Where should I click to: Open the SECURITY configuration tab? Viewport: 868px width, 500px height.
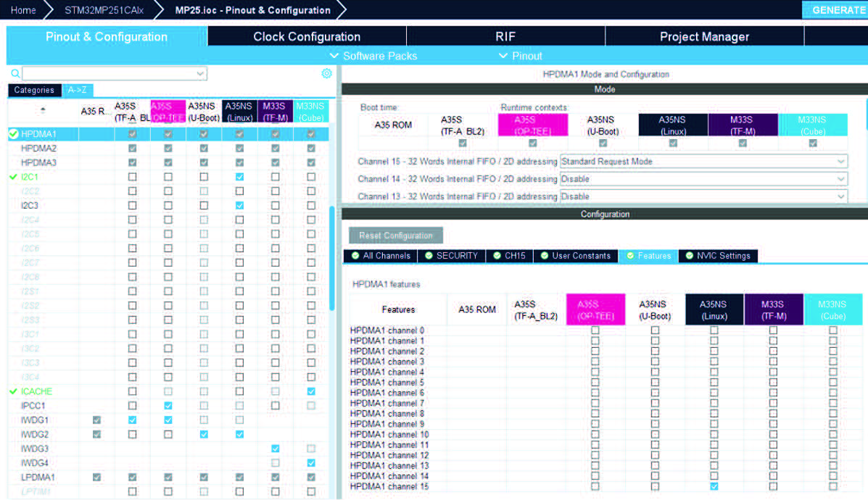[x=451, y=256]
